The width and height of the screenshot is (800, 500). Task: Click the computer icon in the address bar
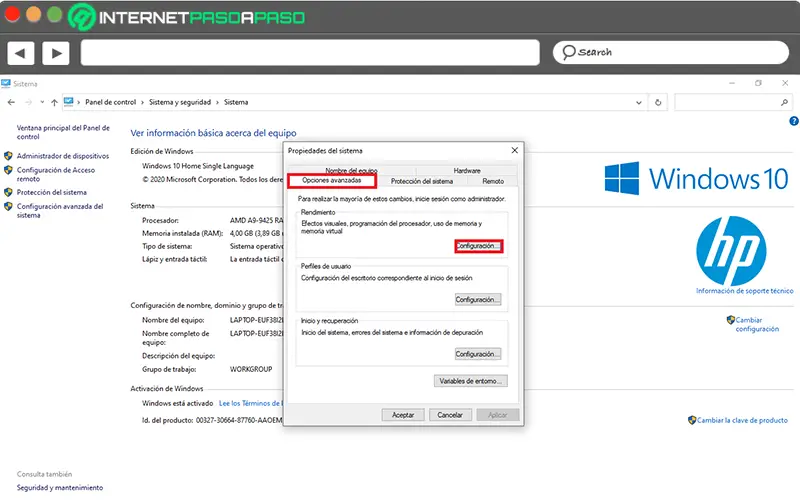68,102
